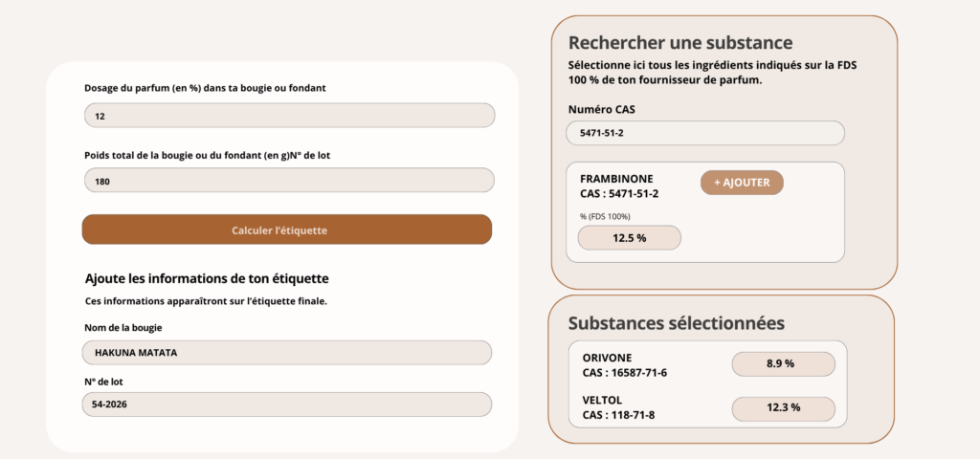980x459 pixels.
Task: Click the fragrance dosage percentage field
Action: tap(288, 116)
